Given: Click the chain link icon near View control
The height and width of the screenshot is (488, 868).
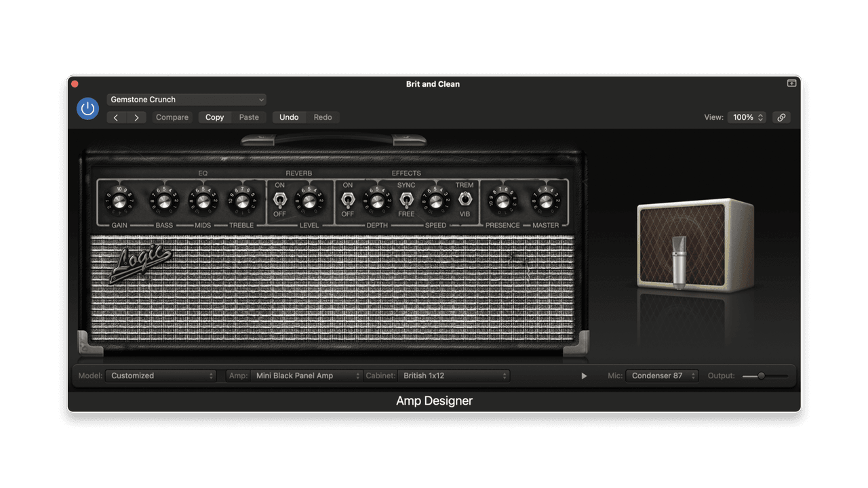Looking at the screenshot, I should (781, 117).
